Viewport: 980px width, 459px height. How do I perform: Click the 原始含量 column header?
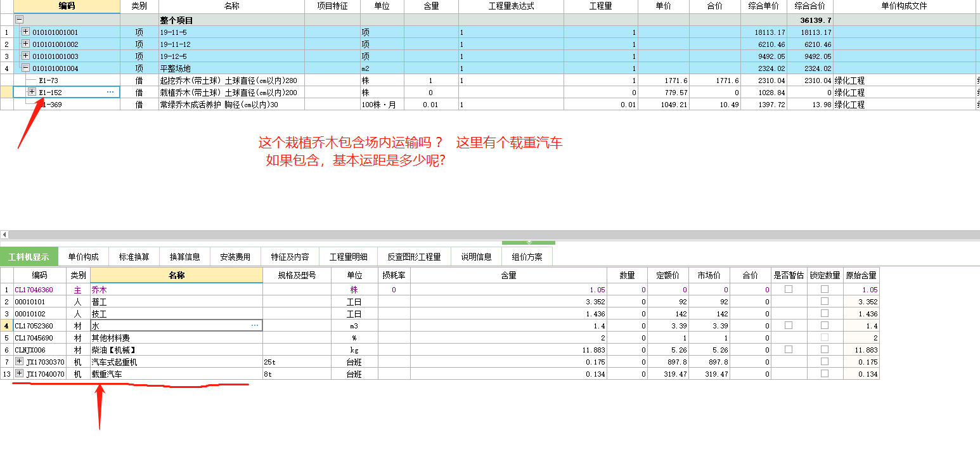coord(861,275)
